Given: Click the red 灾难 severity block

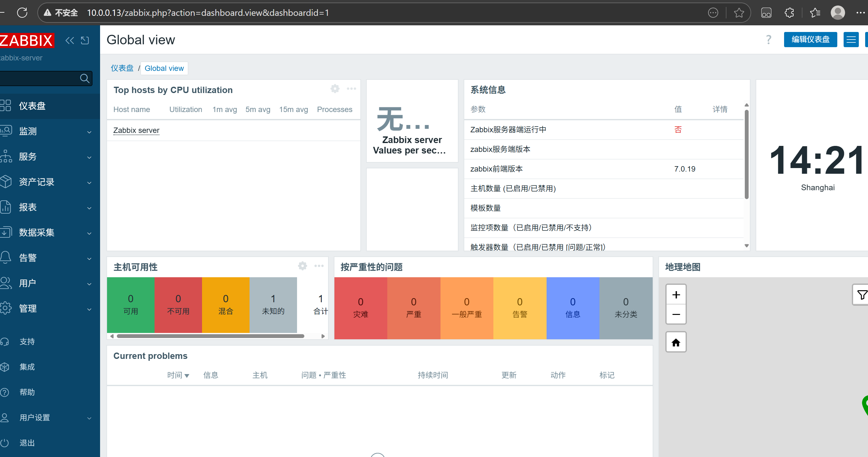Looking at the screenshot, I should [360, 308].
